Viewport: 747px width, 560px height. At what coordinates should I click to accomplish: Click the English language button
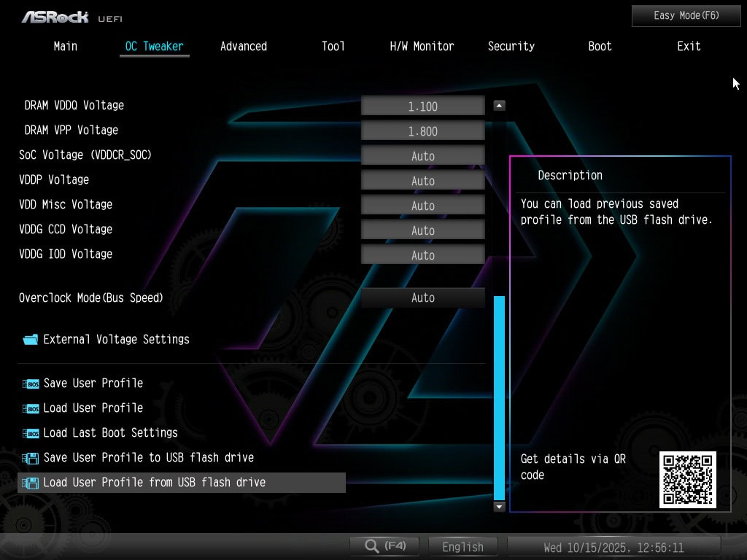coord(462,547)
